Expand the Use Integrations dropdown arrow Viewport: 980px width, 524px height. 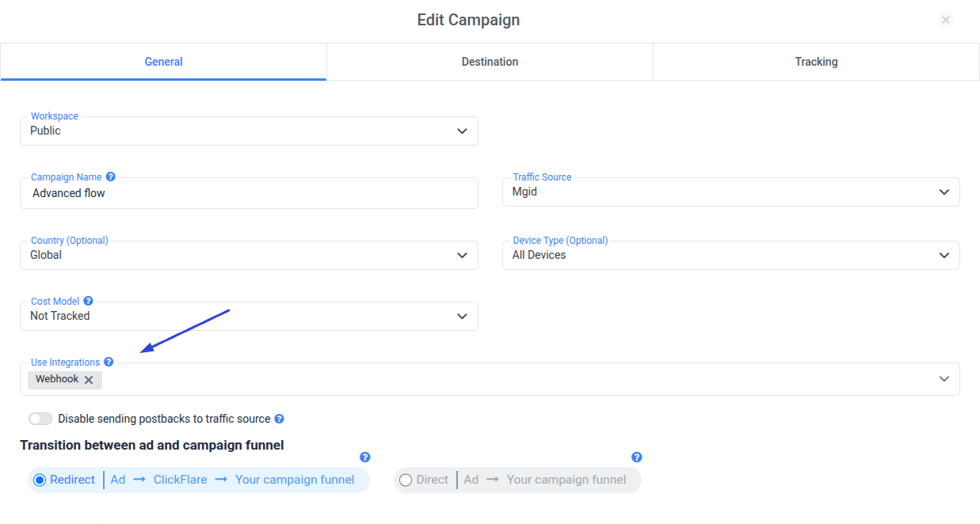click(944, 379)
